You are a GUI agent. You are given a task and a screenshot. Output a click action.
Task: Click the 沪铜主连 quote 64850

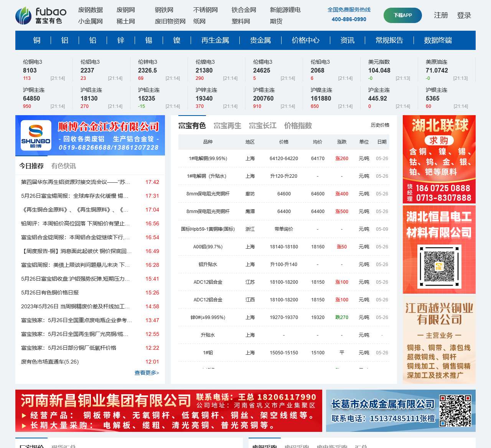click(x=44, y=98)
